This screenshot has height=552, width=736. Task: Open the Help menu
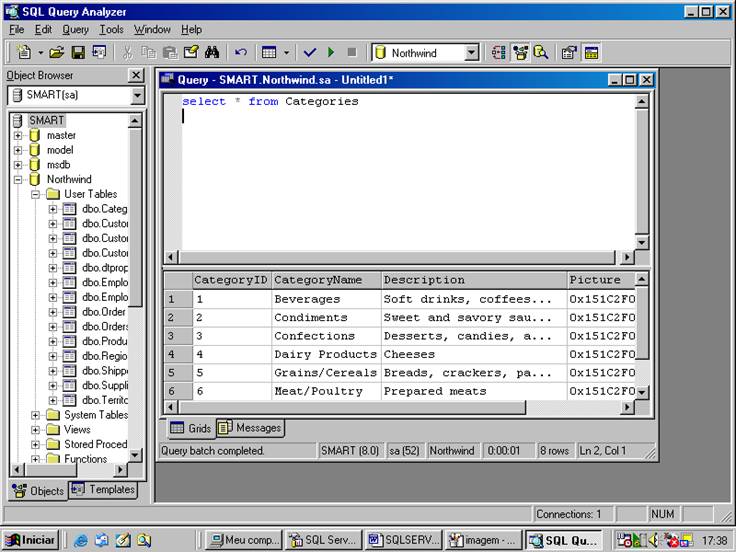[192, 30]
